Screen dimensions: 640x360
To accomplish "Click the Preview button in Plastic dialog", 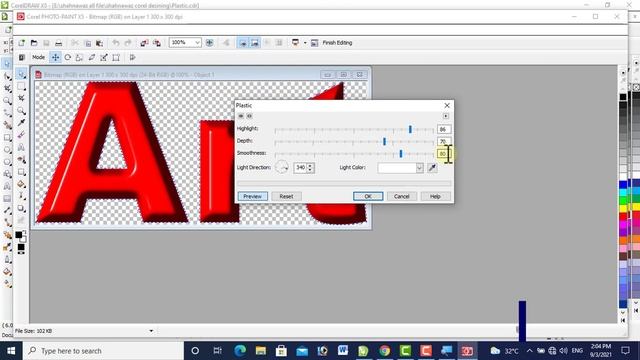I will 253,196.
